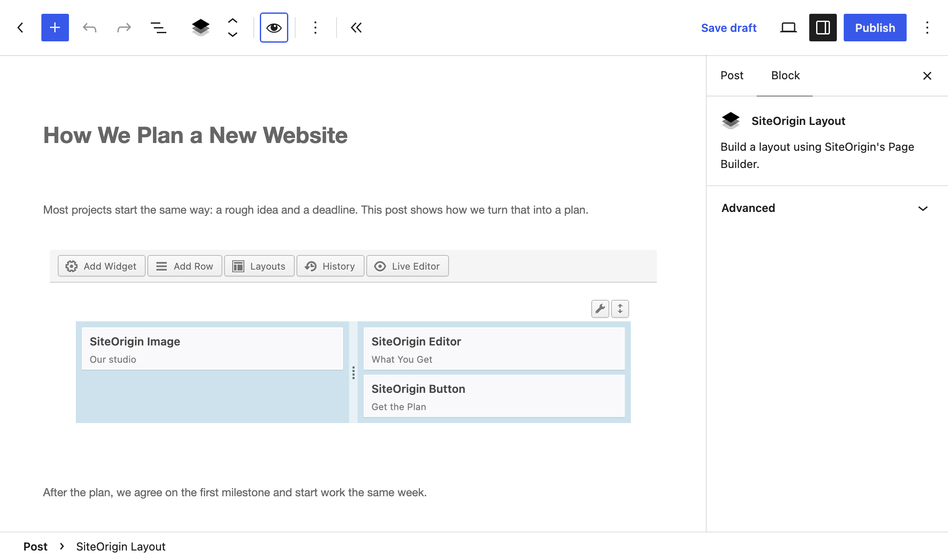Image resolution: width=948 pixels, height=560 pixels.
Task: Select the Block tab
Action: click(x=785, y=75)
